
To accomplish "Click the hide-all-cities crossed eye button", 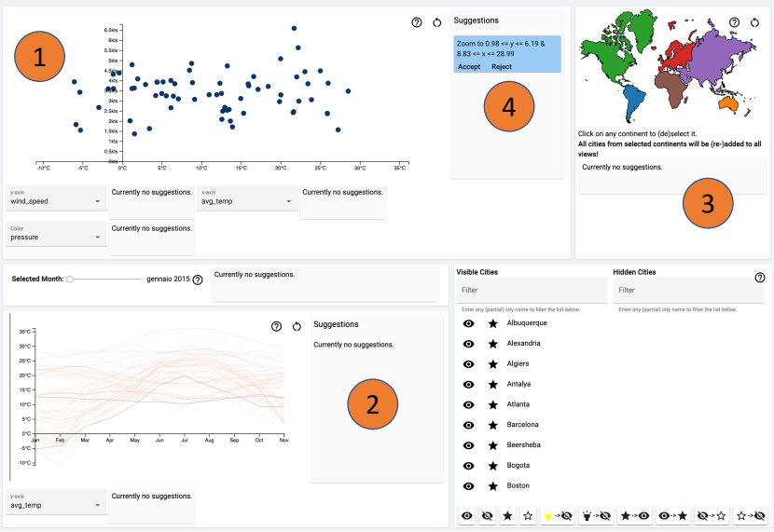I will [x=488, y=514].
